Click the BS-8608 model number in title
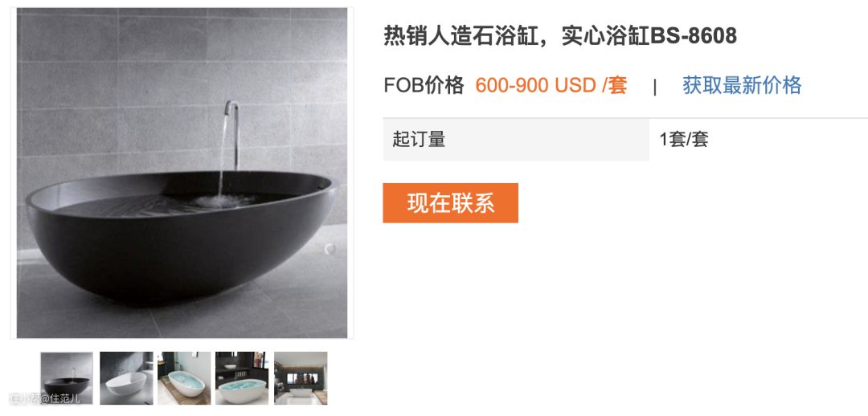The width and height of the screenshot is (868, 416). tap(693, 36)
